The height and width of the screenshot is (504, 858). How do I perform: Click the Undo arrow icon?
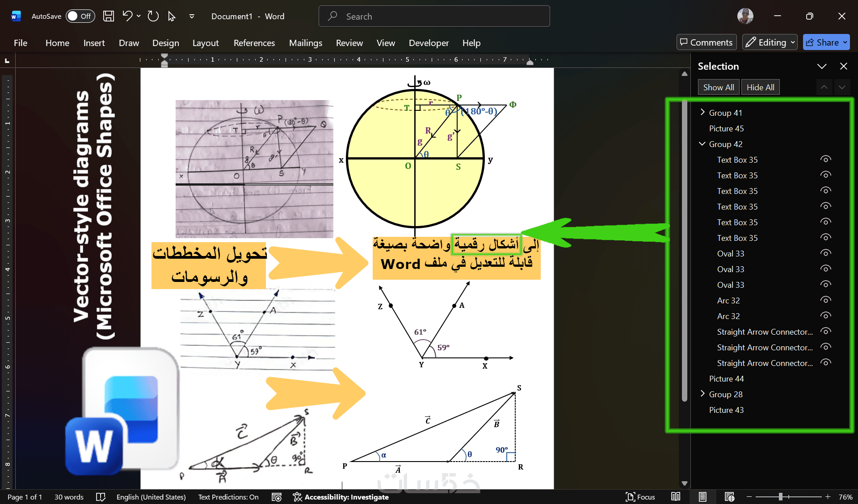pyautogui.click(x=127, y=17)
